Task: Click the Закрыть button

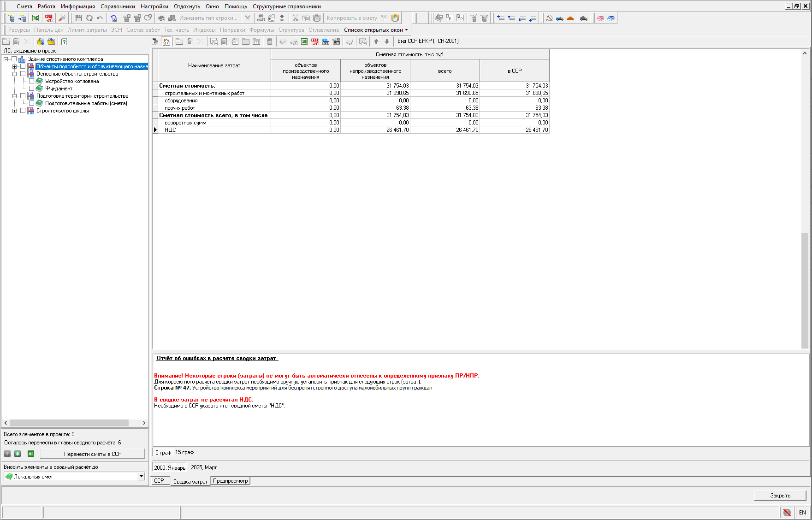Action: click(780, 496)
